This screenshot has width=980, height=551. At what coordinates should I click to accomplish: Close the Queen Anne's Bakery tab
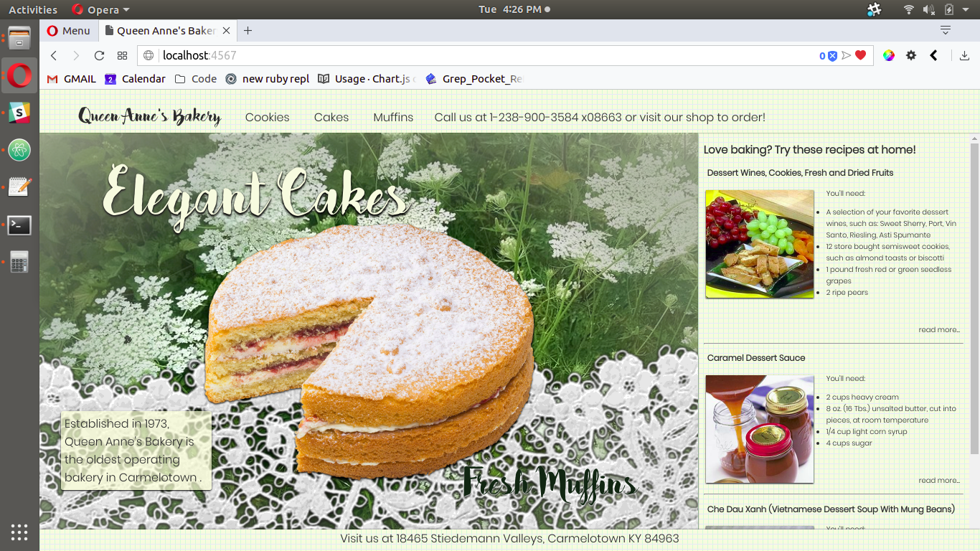pyautogui.click(x=227, y=31)
